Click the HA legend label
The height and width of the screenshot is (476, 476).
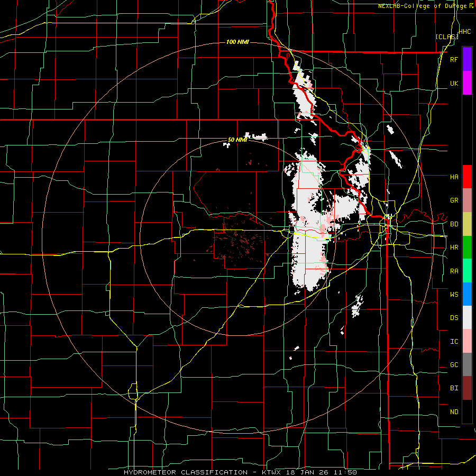pyautogui.click(x=454, y=177)
